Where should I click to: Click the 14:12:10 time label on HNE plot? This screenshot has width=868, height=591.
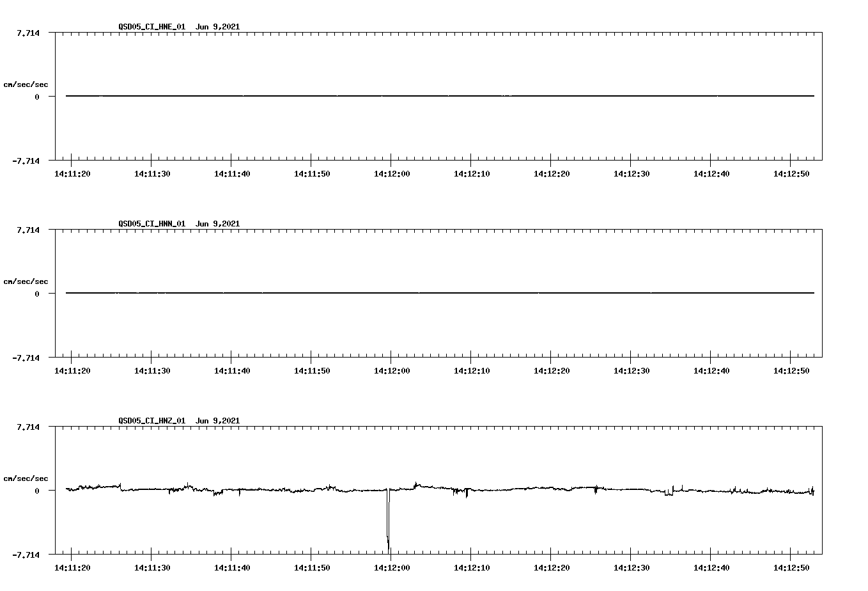(x=472, y=174)
